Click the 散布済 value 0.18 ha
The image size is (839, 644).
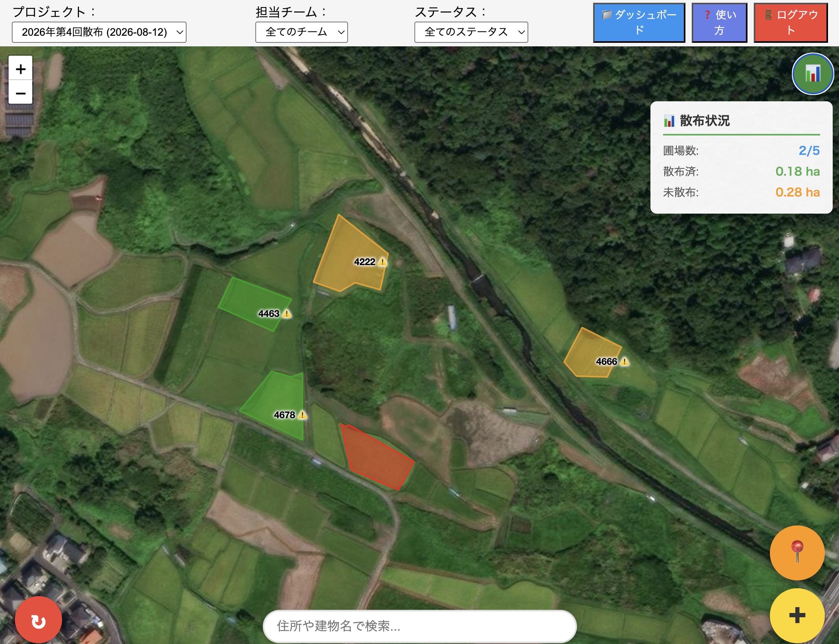797,171
